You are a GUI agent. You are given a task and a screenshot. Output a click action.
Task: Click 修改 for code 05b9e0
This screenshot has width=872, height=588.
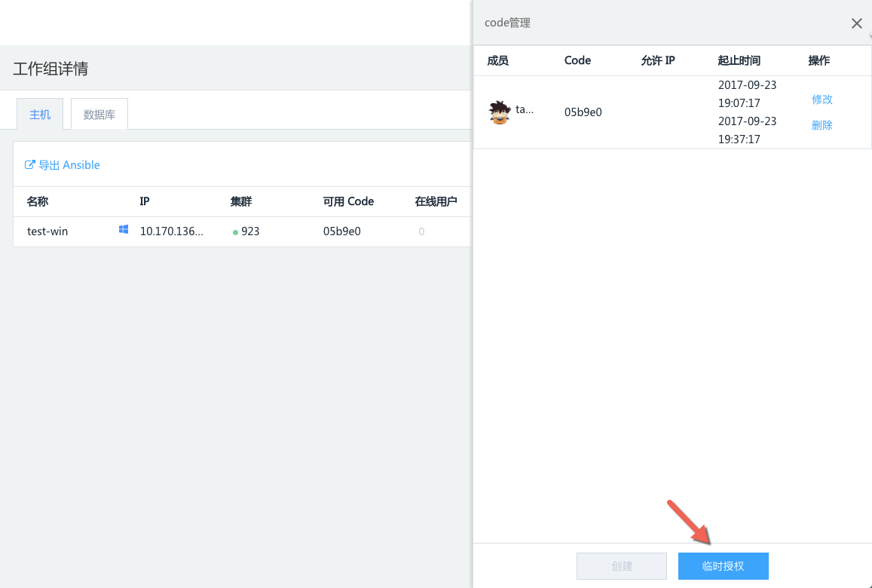(822, 100)
